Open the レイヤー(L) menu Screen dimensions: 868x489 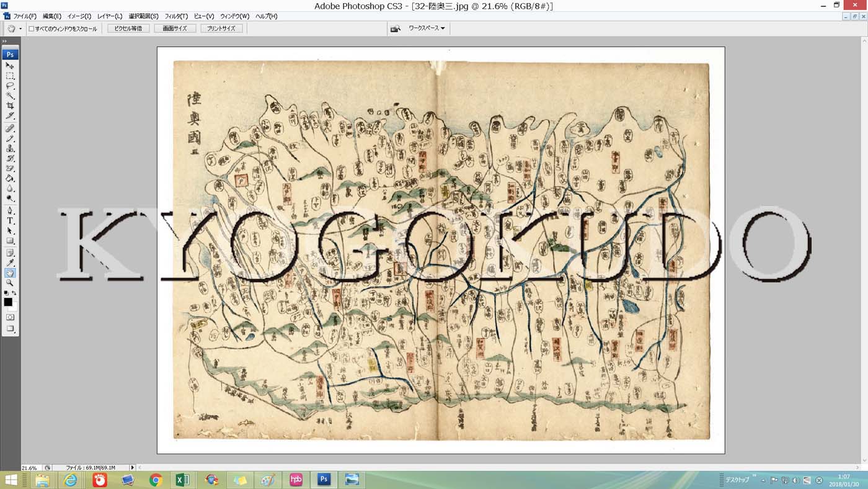pyautogui.click(x=110, y=16)
